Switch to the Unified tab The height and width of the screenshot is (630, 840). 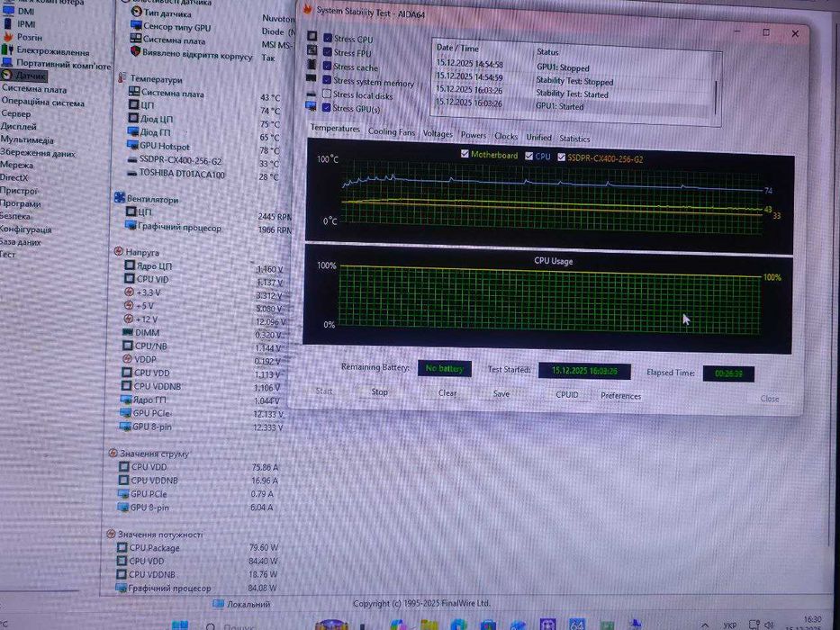tap(539, 137)
